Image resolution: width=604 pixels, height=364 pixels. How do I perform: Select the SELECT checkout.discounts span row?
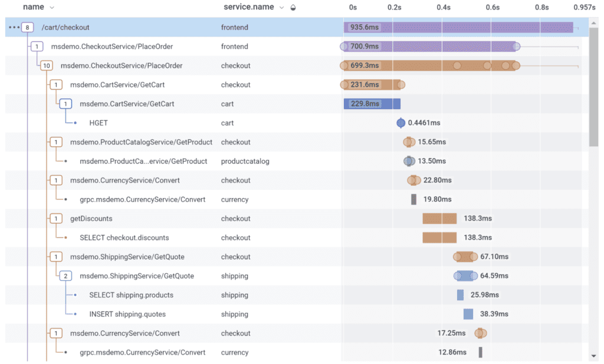click(x=124, y=238)
